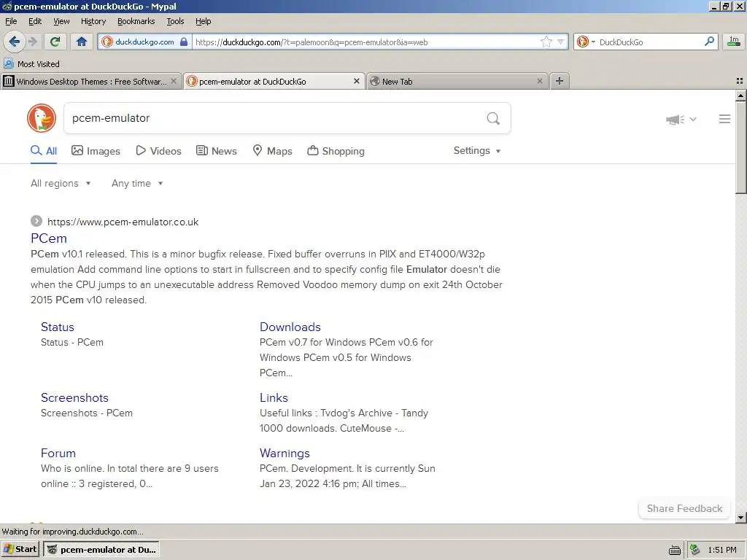
Task: Open the Tools menu
Action: click(x=175, y=21)
